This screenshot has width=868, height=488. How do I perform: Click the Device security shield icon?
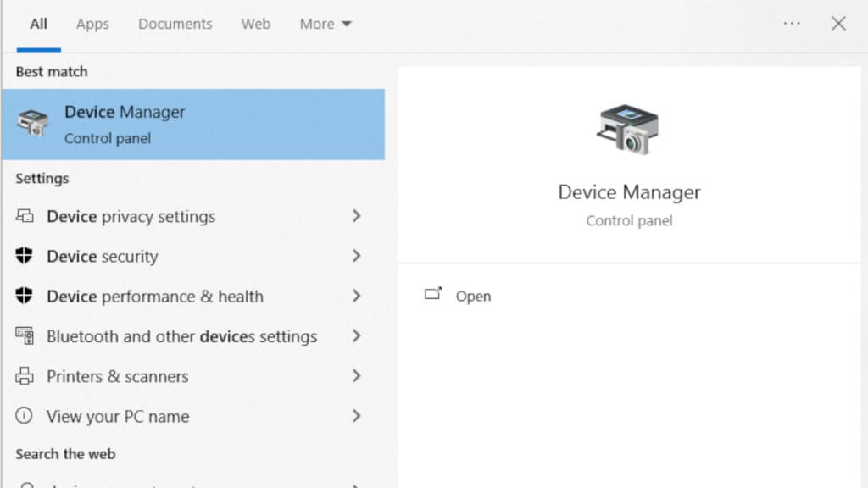pos(25,256)
